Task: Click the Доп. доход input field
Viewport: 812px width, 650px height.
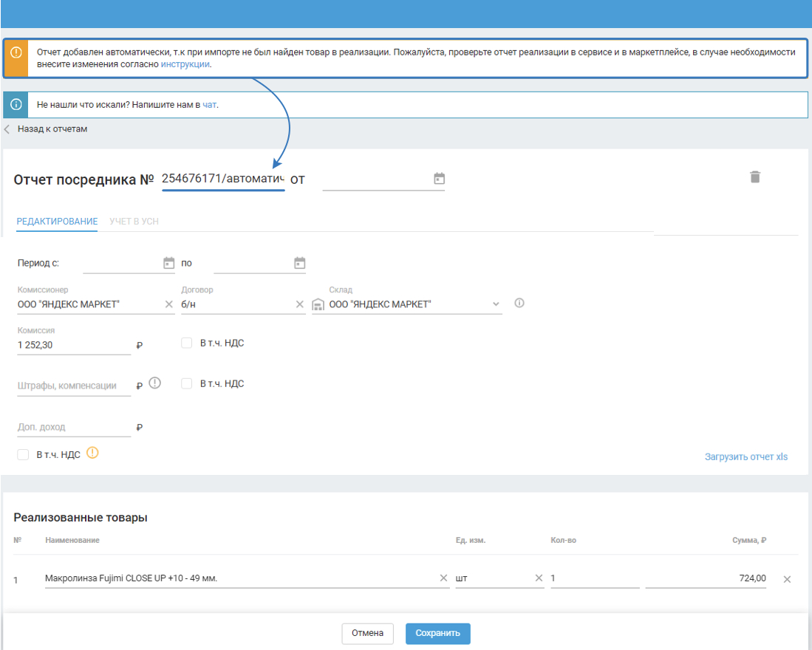Action: (x=73, y=427)
